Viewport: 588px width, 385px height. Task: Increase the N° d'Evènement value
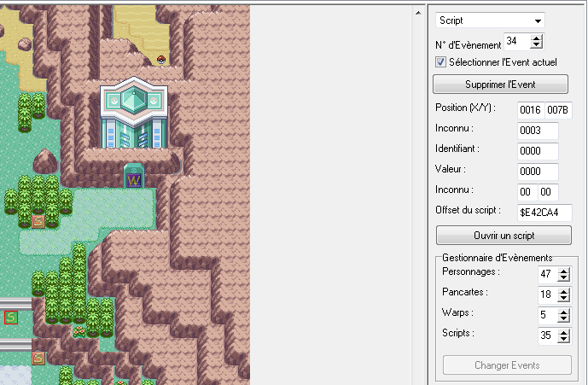pos(537,38)
